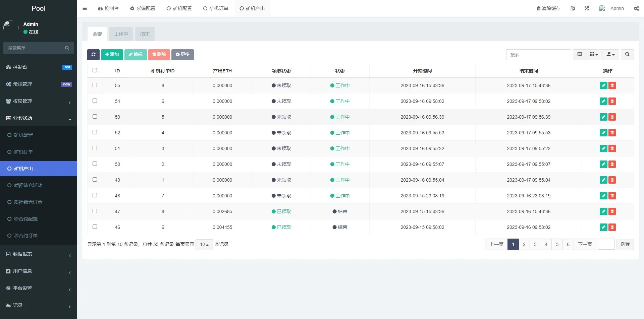The image size is (644, 319).
Task: Open the export dropdown button
Action: 610,55
